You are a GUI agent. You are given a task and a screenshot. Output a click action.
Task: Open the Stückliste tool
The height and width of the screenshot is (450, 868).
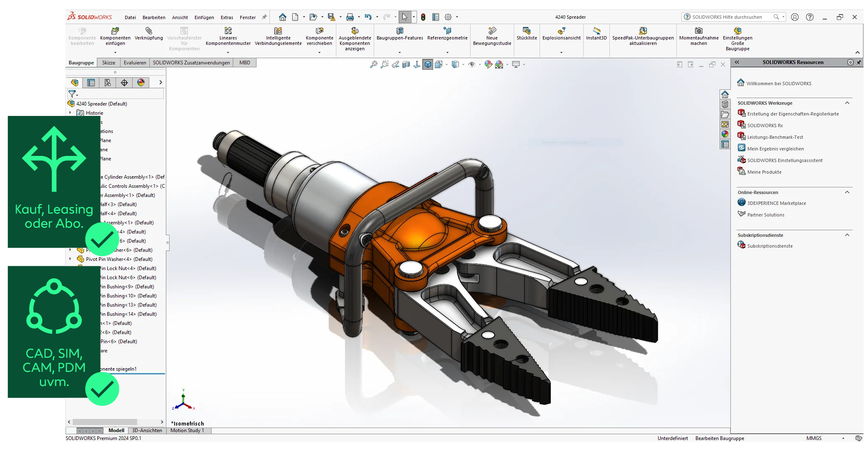527,34
